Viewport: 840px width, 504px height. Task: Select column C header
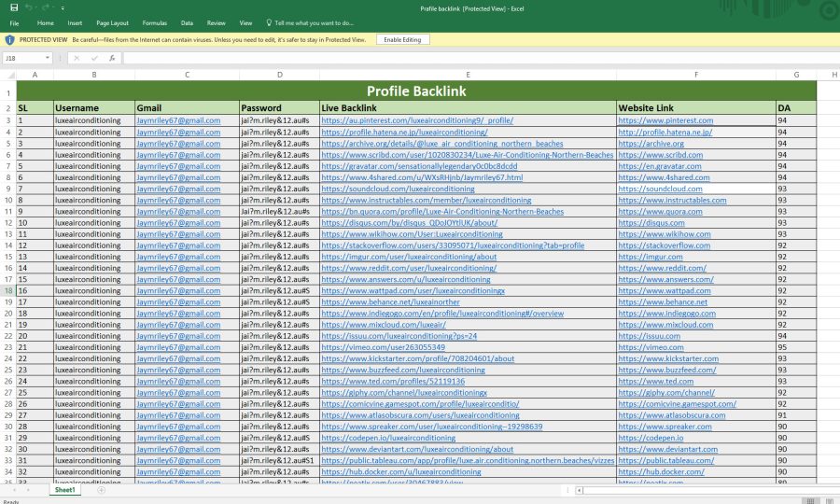click(187, 75)
